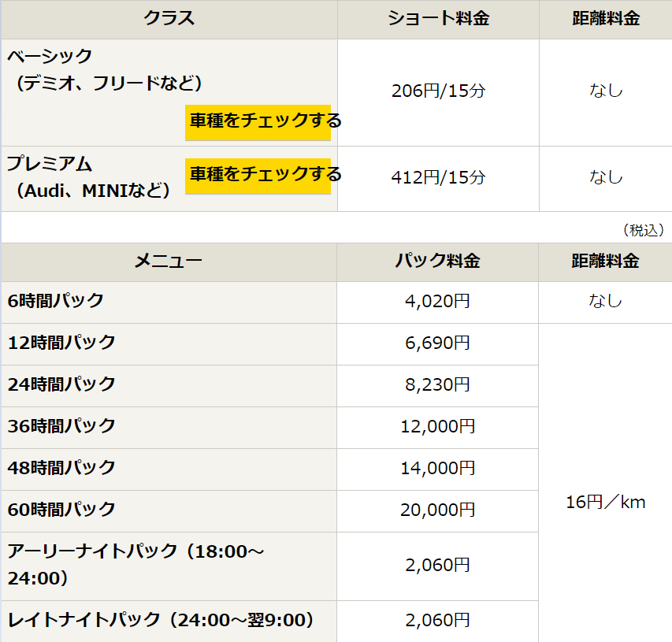Click the 60時間パック row label
Screen dimensions: 672x642
coord(61,510)
